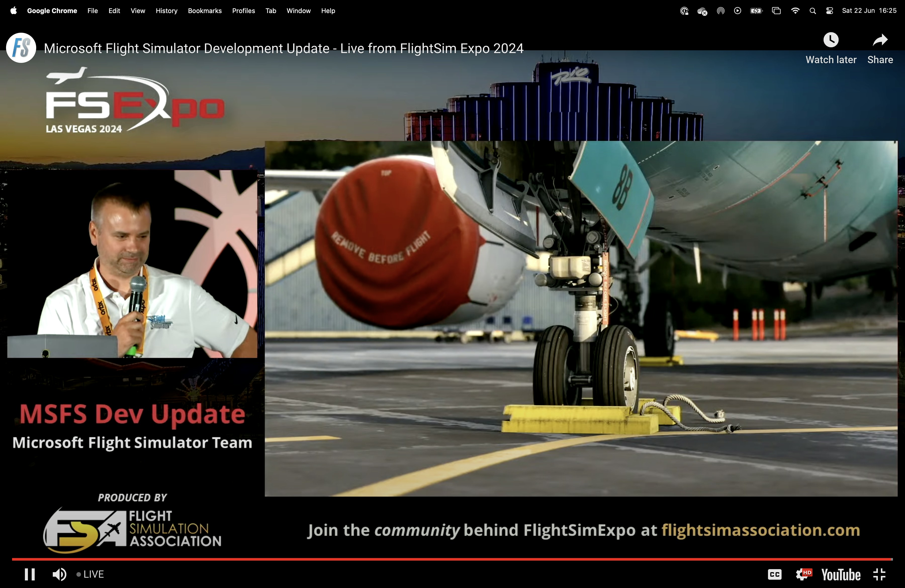Open the FS channel avatar

(x=21, y=48)
